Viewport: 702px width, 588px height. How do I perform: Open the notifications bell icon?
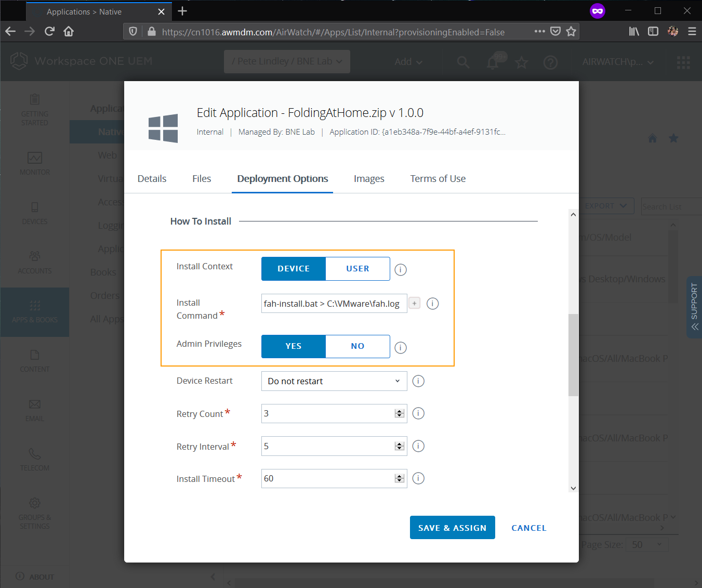(493, 62)
